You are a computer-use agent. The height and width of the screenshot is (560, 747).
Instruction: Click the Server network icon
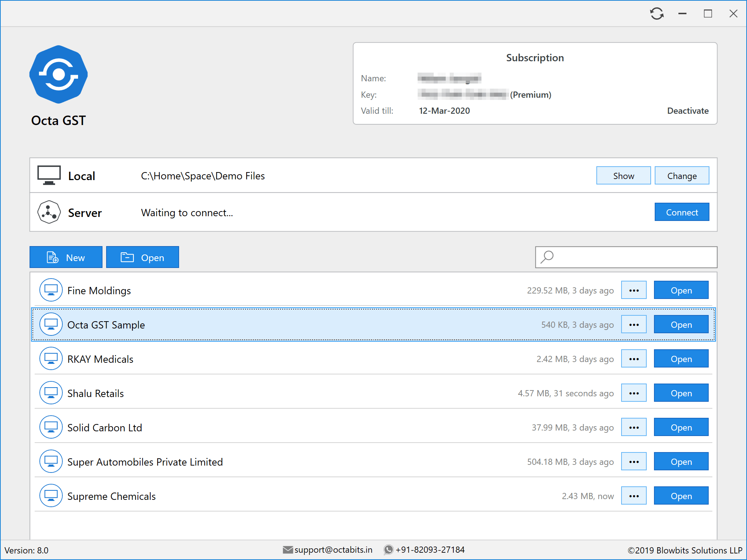[49, 212]
